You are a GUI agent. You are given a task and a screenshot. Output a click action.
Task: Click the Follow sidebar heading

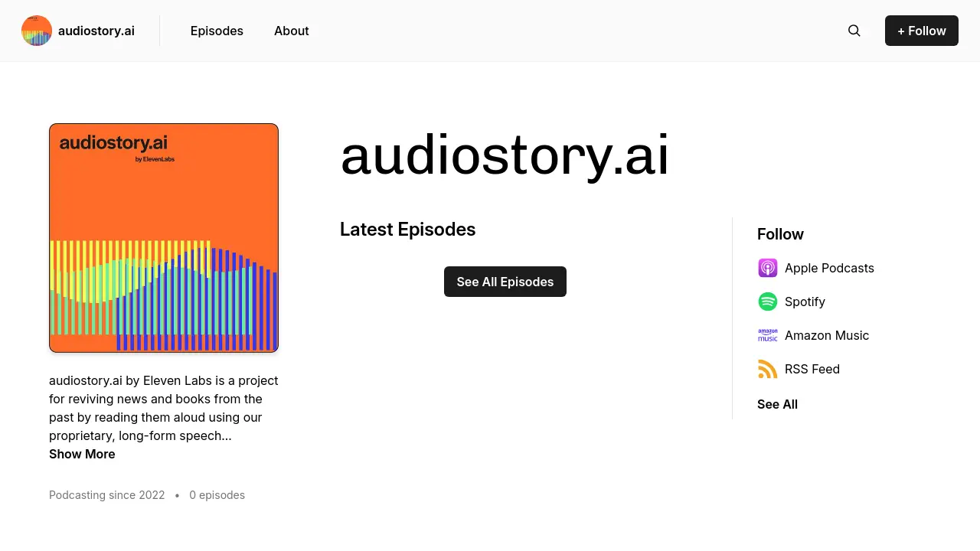click(x=780, y=234)
